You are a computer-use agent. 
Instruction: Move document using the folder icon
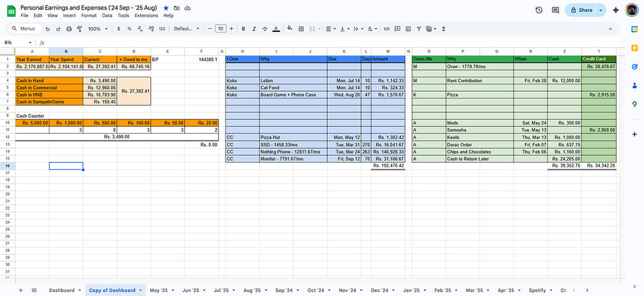177,8
